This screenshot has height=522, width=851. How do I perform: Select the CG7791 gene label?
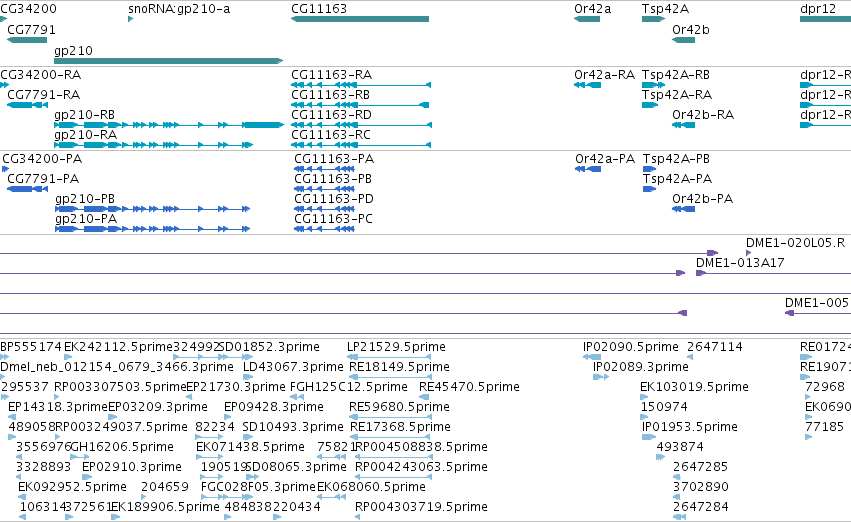pos(31,30)
